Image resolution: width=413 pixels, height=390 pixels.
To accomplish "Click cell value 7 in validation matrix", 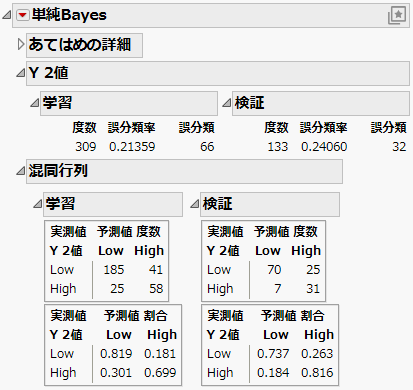I will (278, 289).
